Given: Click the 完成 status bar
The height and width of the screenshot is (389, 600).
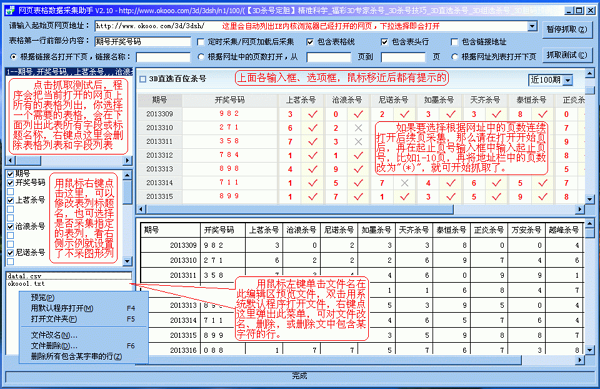Looking at the screenshot, I should [x=300, y=376].
